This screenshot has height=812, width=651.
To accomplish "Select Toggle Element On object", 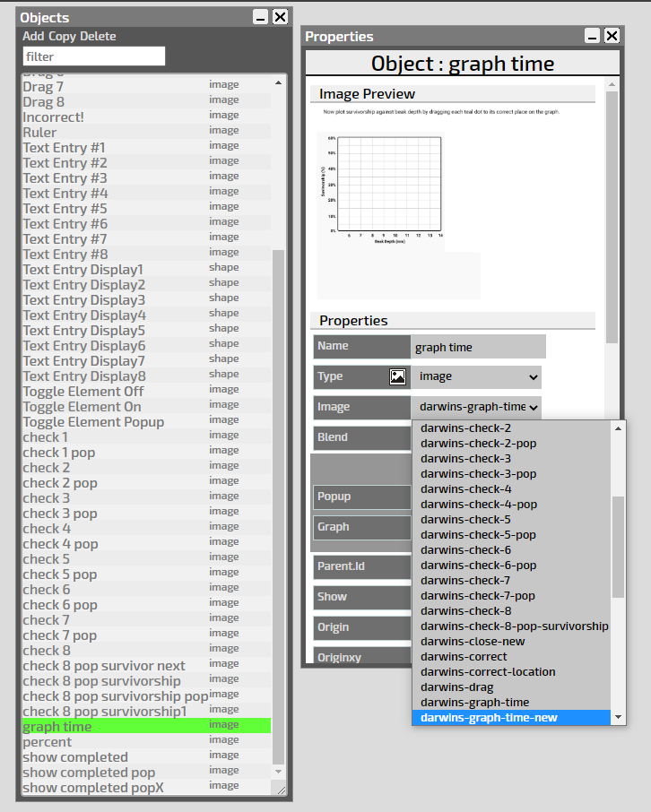I will pos(146,407).
